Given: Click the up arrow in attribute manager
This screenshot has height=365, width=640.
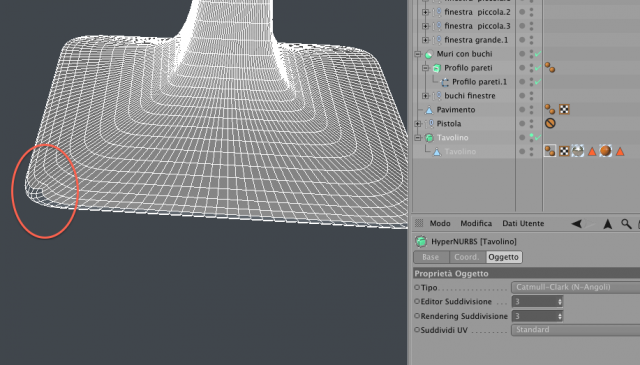Looking at the screenshot, I should point(608,224).
